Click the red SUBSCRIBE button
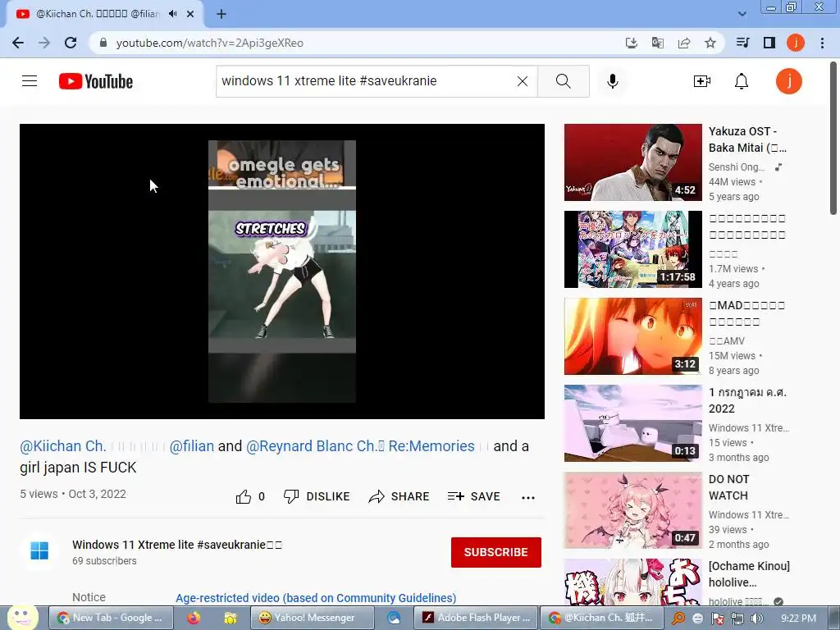840x630 pixels. [496, 552]
